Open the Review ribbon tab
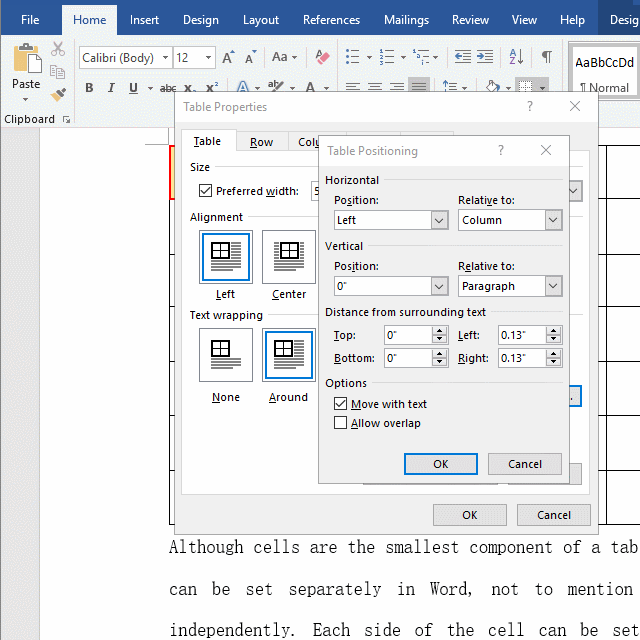This screenshot has height=640, width=640. (x=470, y=20)
